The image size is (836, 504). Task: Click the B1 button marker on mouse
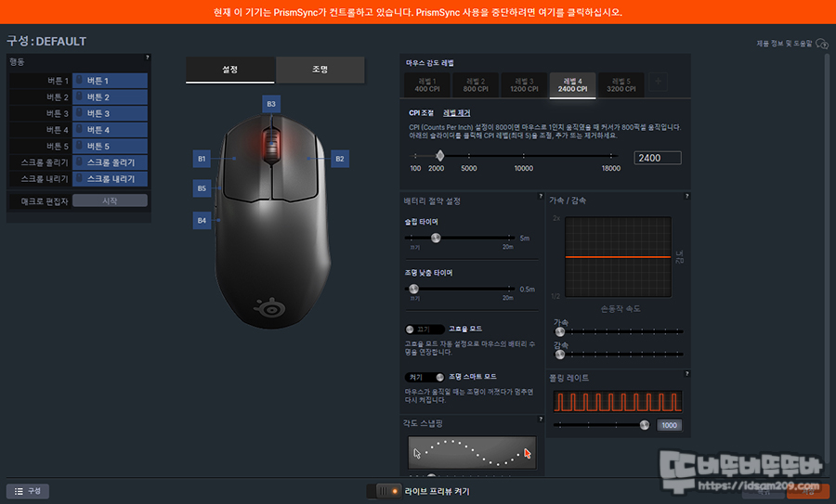point(202,159)
